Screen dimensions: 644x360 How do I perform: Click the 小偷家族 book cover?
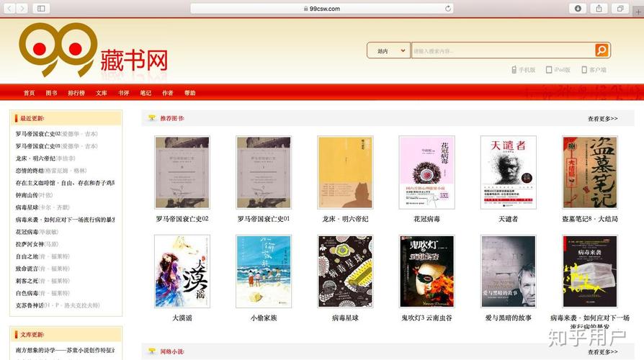(x=264, y=271)
